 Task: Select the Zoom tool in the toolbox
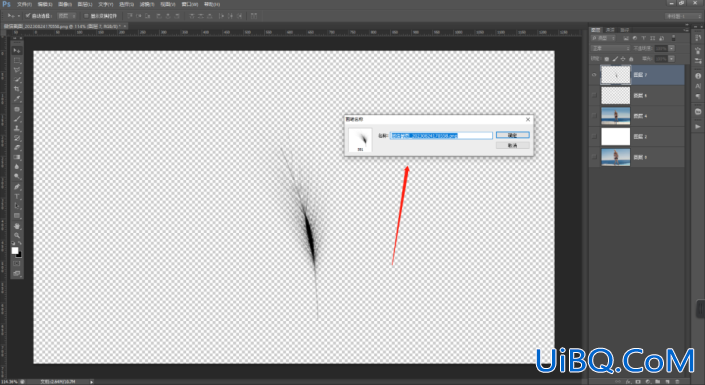tap(17, 236)
